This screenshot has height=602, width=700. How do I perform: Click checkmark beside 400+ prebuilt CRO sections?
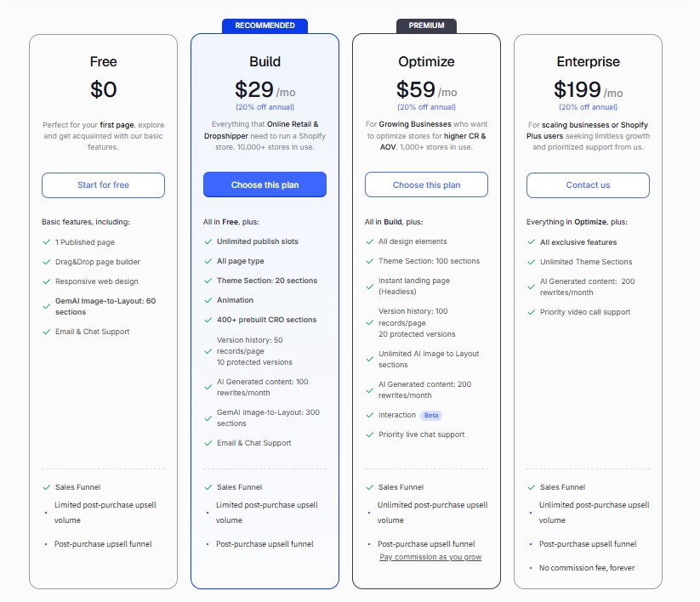(x=208, y=320)
